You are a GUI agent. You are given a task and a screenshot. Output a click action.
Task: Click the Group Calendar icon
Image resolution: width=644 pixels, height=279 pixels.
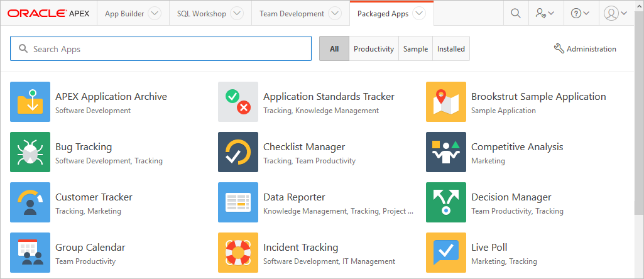pyautogui.click(x=30, y=253)
